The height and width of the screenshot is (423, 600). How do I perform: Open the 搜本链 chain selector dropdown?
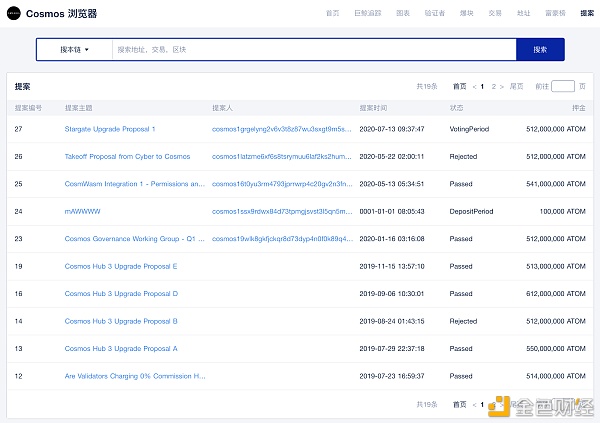pos(74,49)
